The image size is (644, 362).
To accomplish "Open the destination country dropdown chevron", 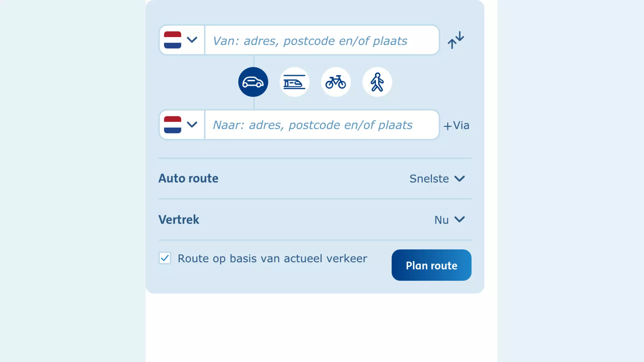I will [192, 125].
